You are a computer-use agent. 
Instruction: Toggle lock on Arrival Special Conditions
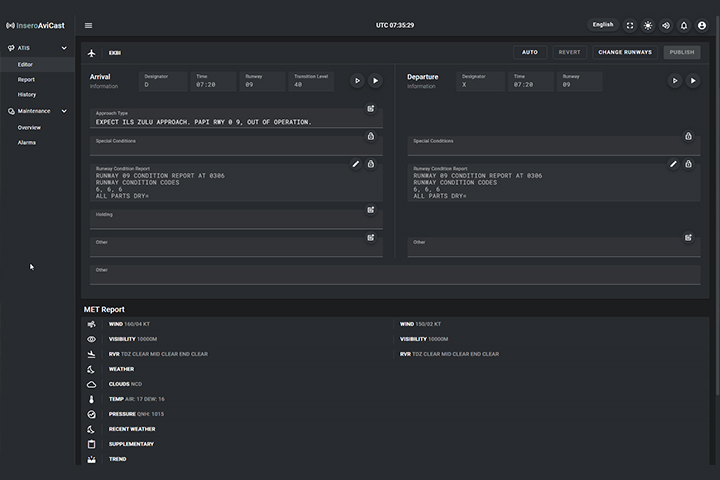370,136
